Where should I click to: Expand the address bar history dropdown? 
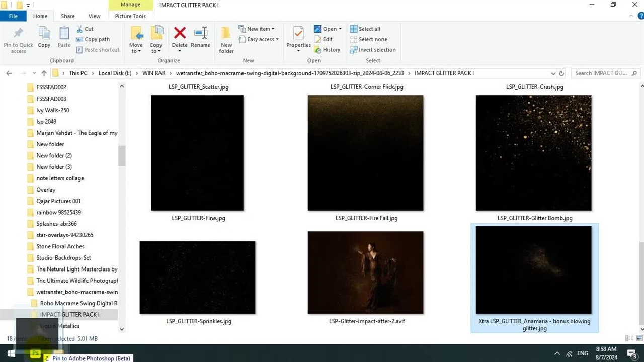click(x=553, y=73)
